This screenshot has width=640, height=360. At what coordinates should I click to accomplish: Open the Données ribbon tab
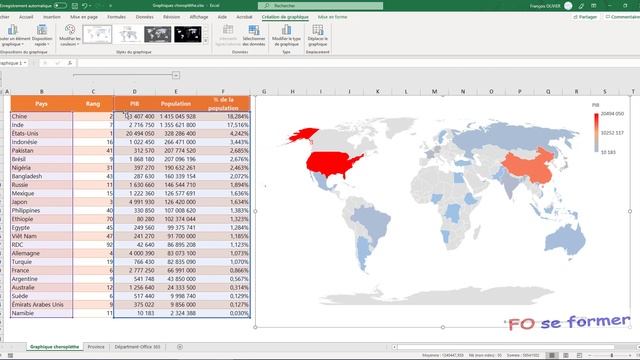(144, 17)
